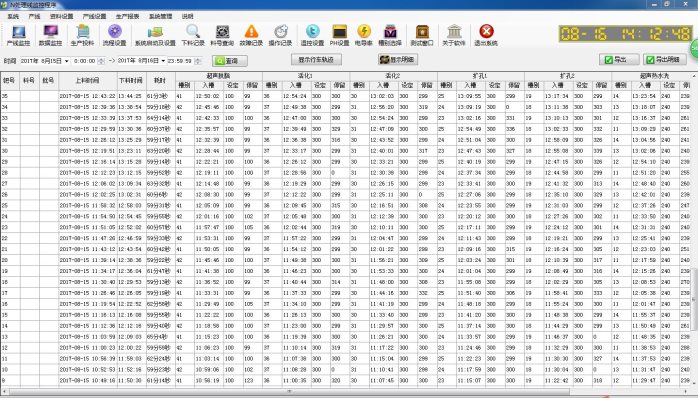Click the 温控设置 blue round icon
This screenshot has width=698, height=398.
click(312, 35)
